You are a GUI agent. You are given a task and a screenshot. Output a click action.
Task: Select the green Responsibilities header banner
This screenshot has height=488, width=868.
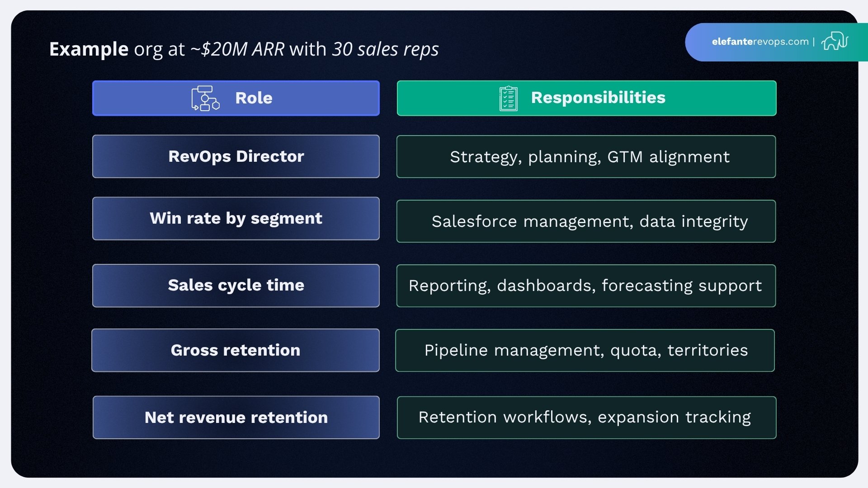(x=586, y=98)
